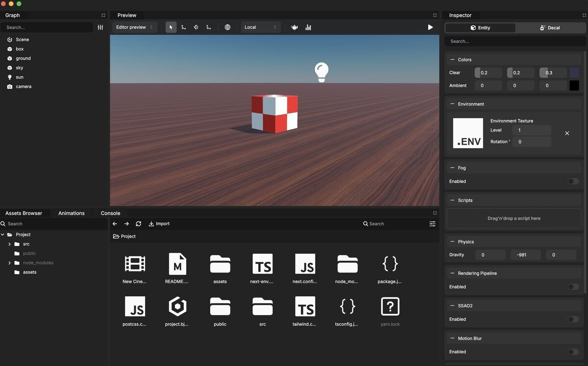Click the Gravity -981 value field
Screen dimensions: 588x366
coord(526,255)
